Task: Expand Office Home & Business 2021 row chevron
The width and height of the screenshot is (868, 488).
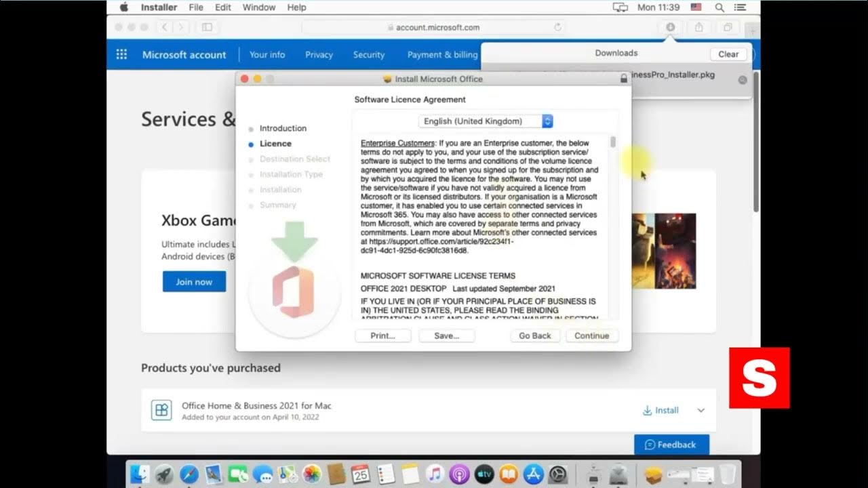Action: [701, 410]
